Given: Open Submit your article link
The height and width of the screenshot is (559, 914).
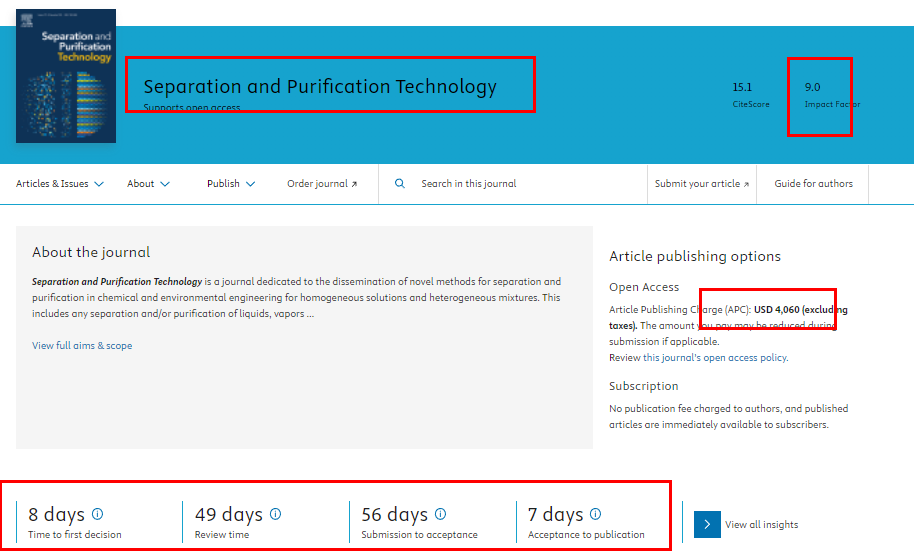Looking at the screenshot, I should [701, 184].
